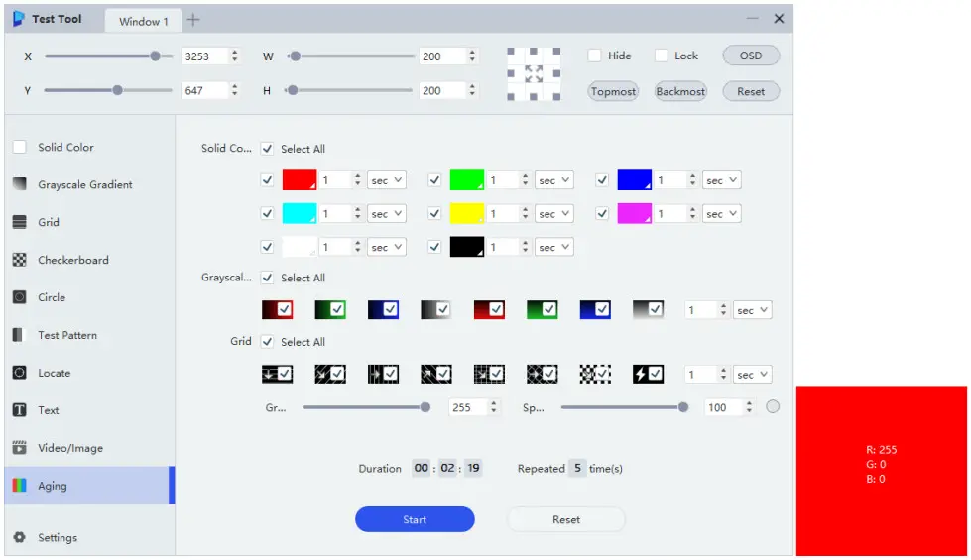Uncheck the red color checkbox
This screenshot has width=971, height=560.
(x=267, y=180)
